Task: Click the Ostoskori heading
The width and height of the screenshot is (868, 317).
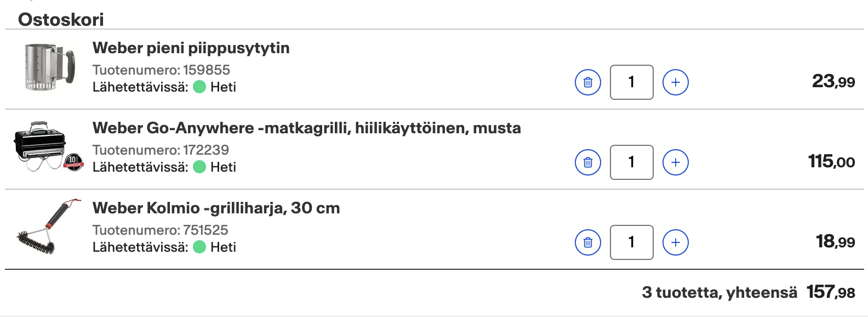Action: click(61, 20)
